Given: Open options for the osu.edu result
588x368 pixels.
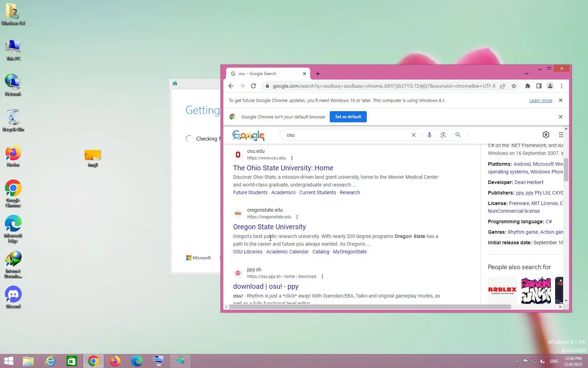Looking at the screenshot, I should click(x=292, y=158).
